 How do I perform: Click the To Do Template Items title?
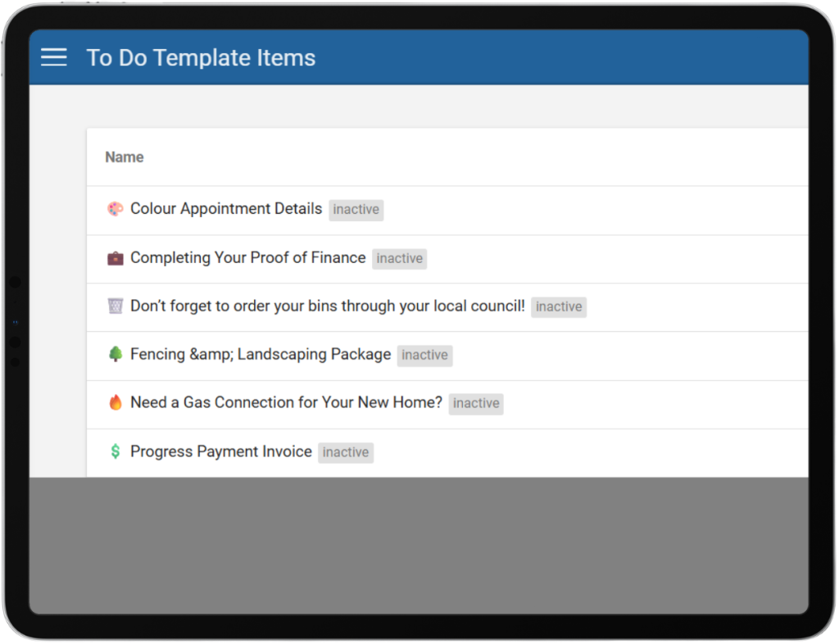coord(201,58)
